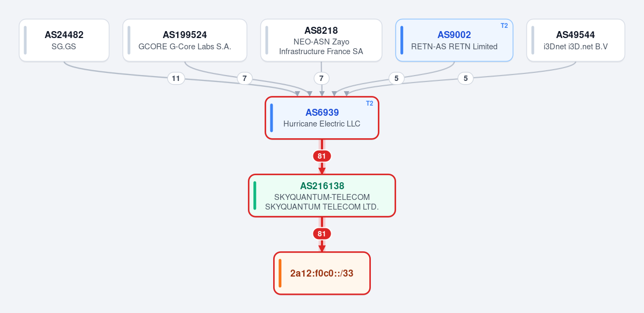
Task: Click the count 5 badge below AS9002
Action: click(396, 79)
